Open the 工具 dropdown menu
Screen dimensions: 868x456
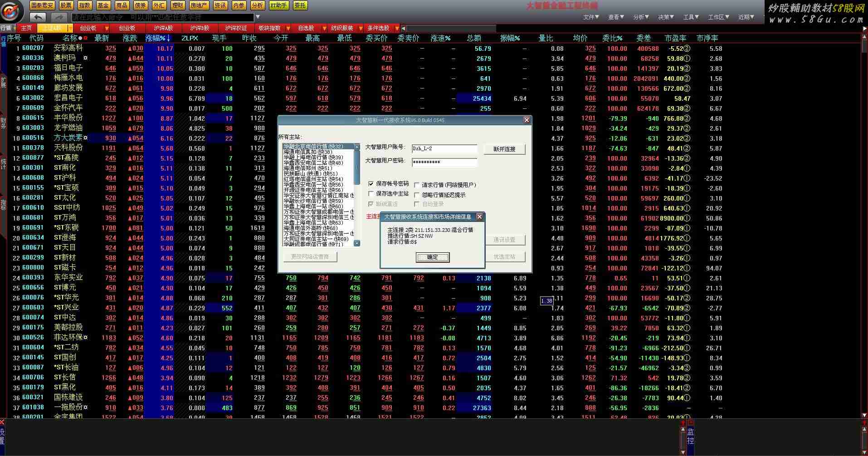point(691,17)
